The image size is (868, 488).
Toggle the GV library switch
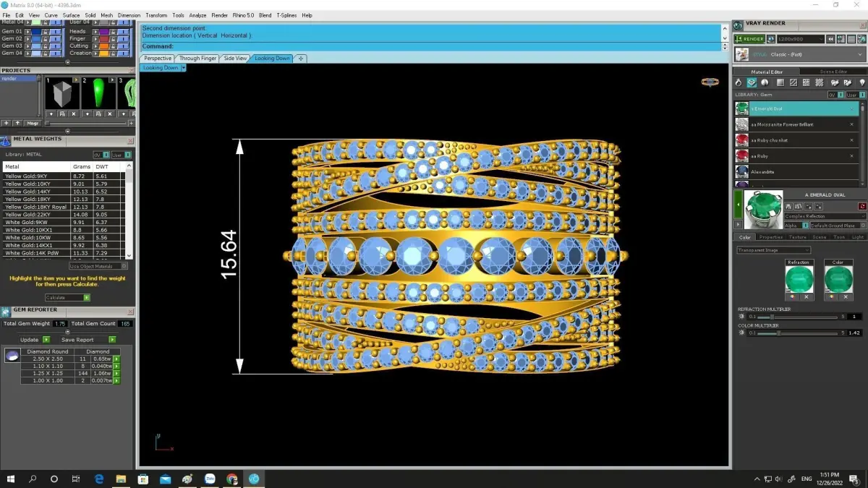[x=841, y=95]
